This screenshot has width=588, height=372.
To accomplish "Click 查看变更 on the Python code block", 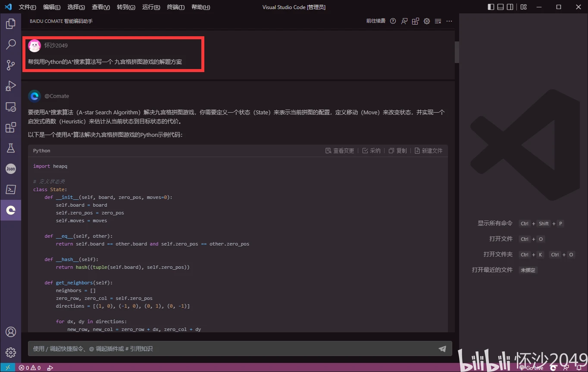I will [x=340, y=151].
